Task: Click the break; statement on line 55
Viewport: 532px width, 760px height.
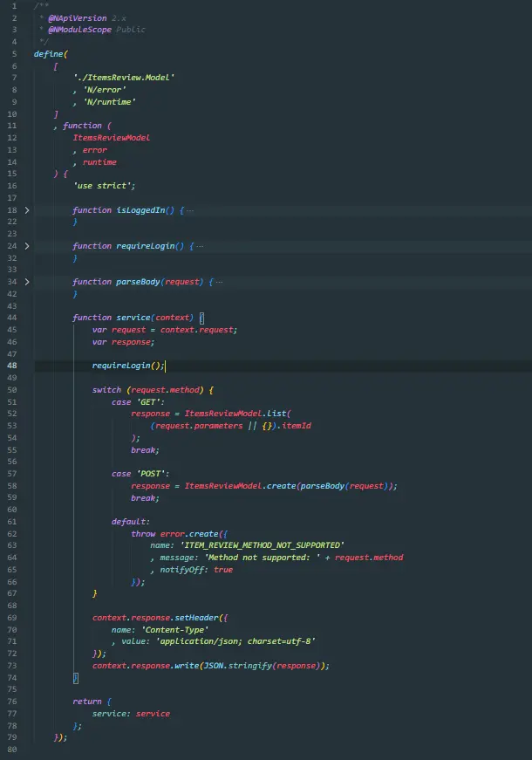Action: pos(146,450)
